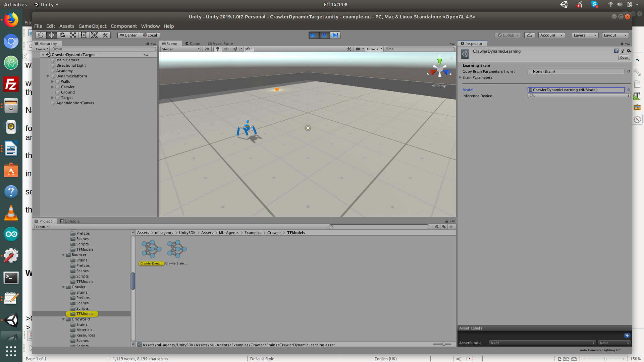
Task: Toggle the scene gizmo rotation lock
Action: pos(451,58)
